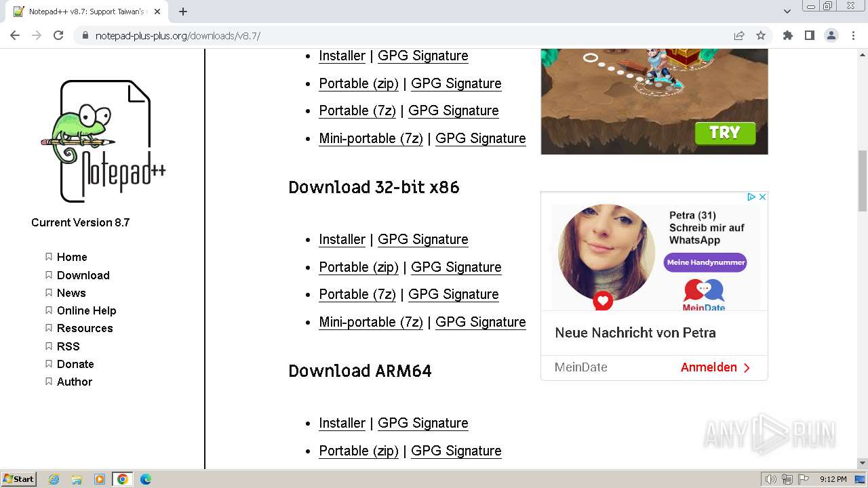Click the top Installer link above 32-bit section
The width and height of the screenshot is (868, 488).
(x=342, y=56)
